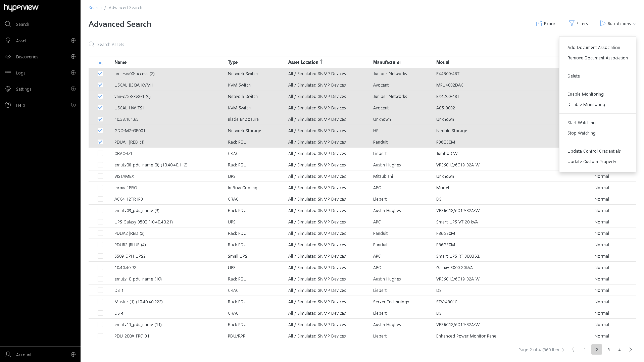Navigate using the Search breadcrumb link
The width and height of the screenshot is (644, 362).
[x=95, y=7]
